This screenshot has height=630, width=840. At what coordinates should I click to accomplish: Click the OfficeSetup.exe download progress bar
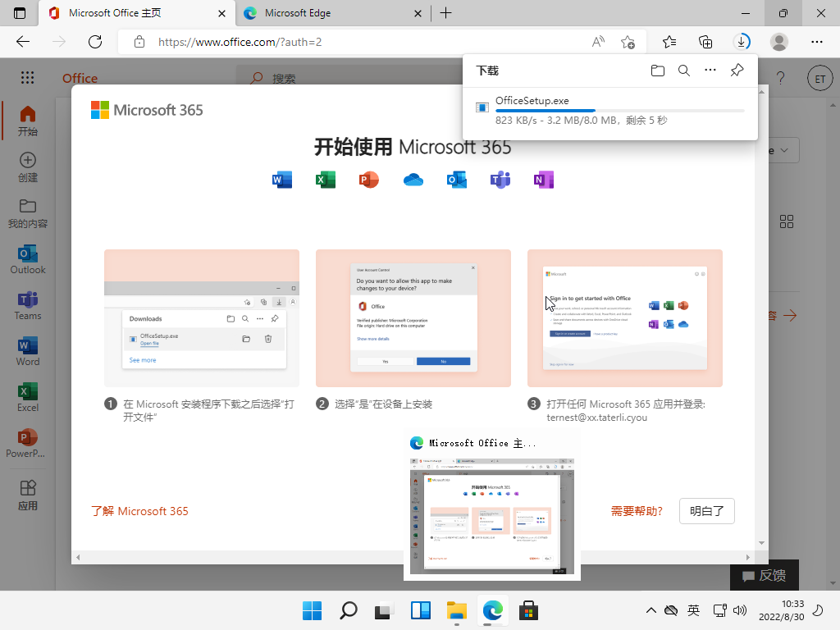(x=620, y=111)
